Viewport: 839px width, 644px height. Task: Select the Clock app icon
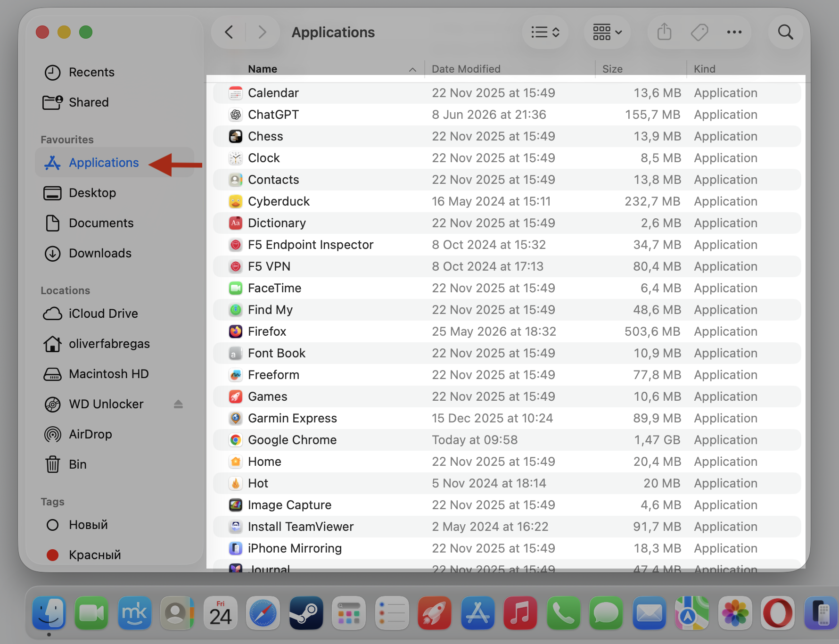point(236,158)
